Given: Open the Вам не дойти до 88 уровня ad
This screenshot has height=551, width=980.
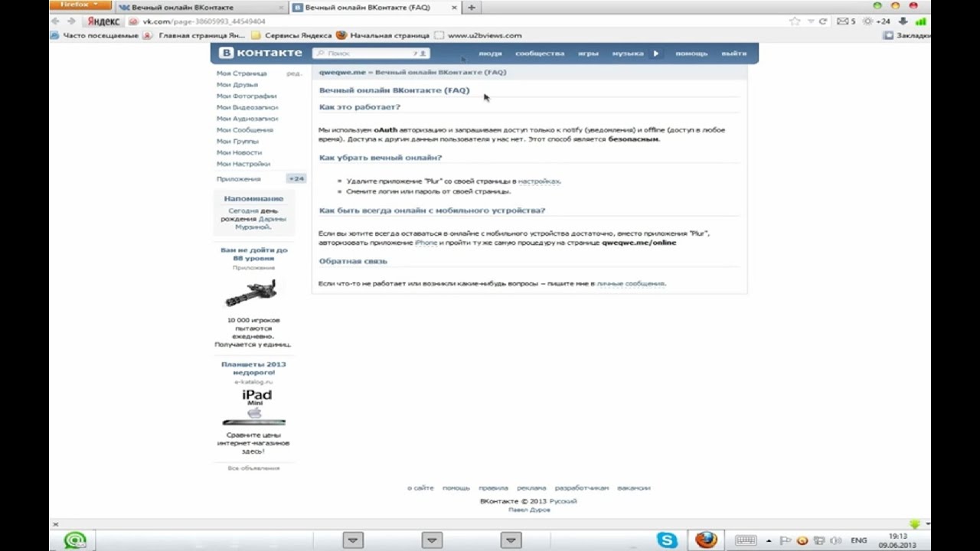Looking at the screenshot, I should click(254, 254).
